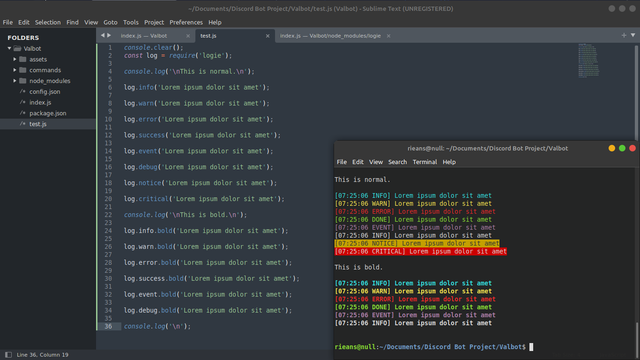Viewport: 640px width, 360px height.
Task: Open the Goto menu
Action: pyautogui.click(x=110, y=22)
